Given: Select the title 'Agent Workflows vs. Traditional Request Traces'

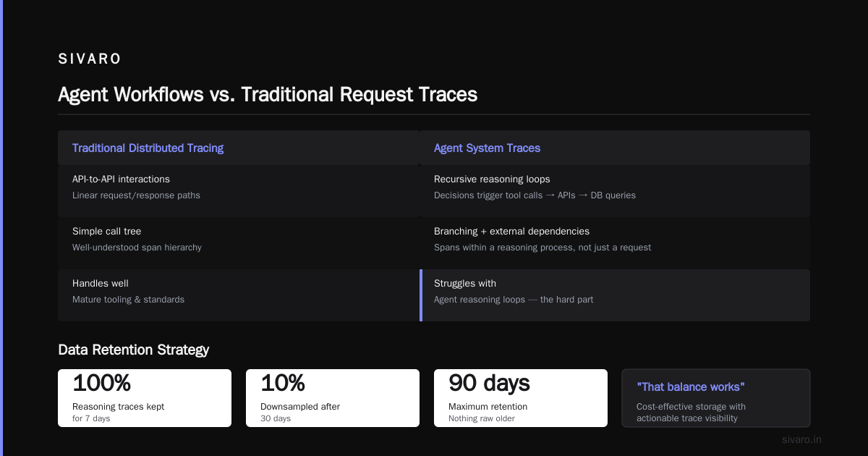Looking at the screenshot, I should coord(268,95).
